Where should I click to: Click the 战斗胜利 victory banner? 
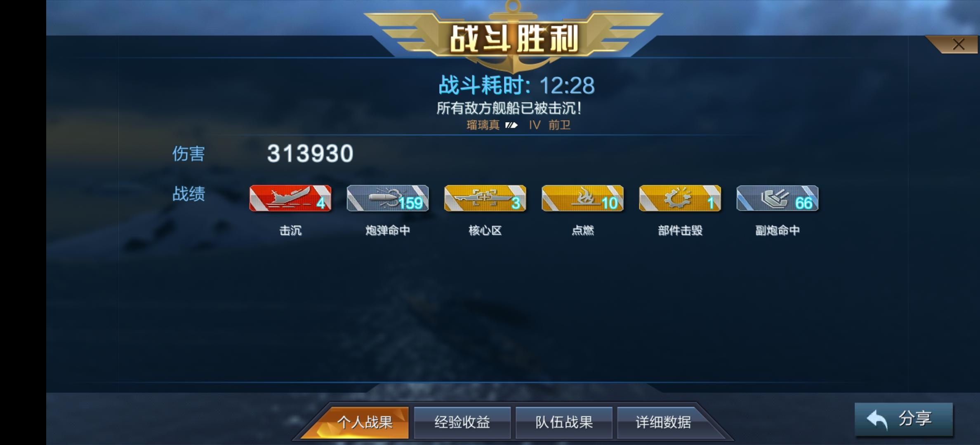[514, 39]
